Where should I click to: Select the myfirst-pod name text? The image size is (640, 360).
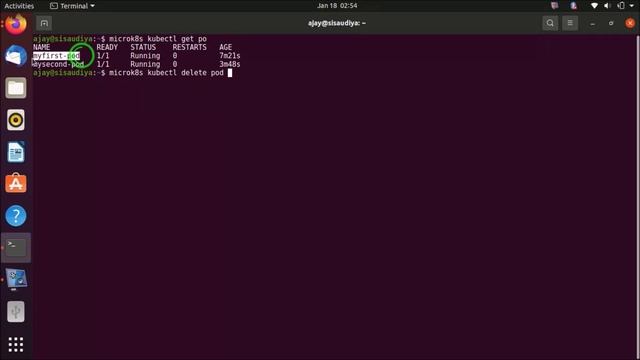pos(56,56)
